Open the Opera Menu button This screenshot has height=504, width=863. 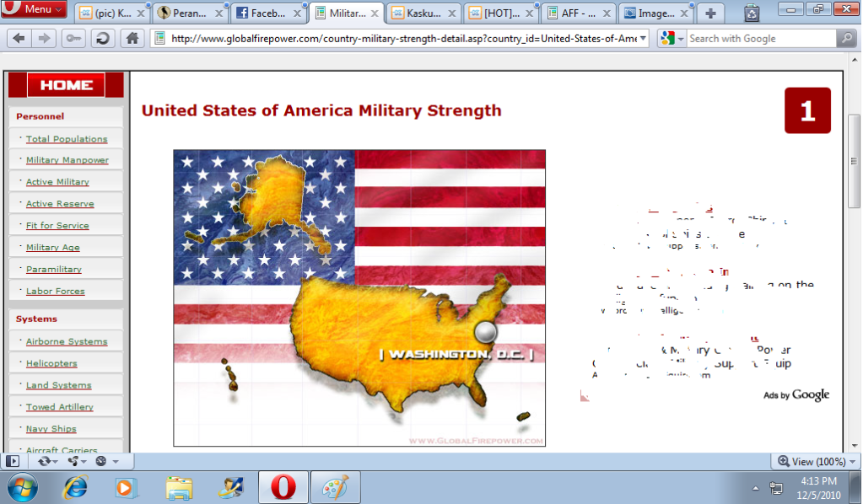33,8
